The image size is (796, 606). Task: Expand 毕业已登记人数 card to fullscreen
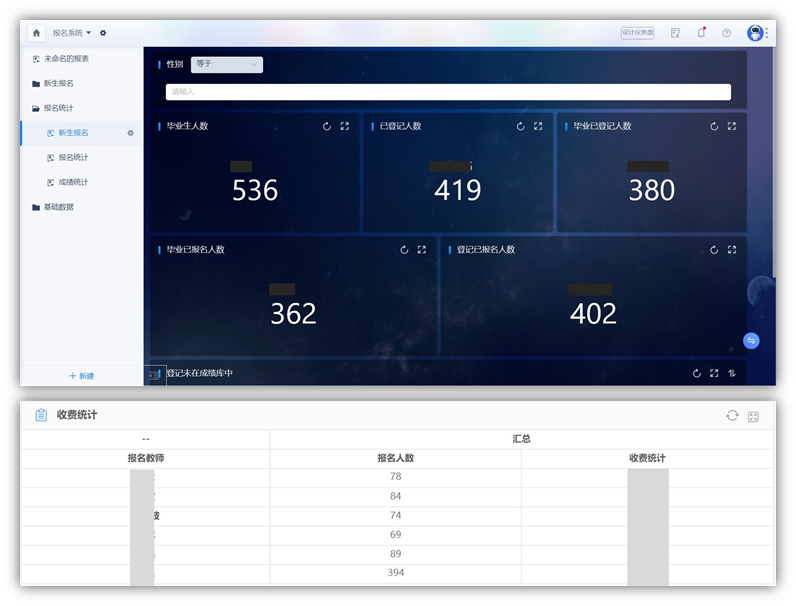(x=732, y=126)
